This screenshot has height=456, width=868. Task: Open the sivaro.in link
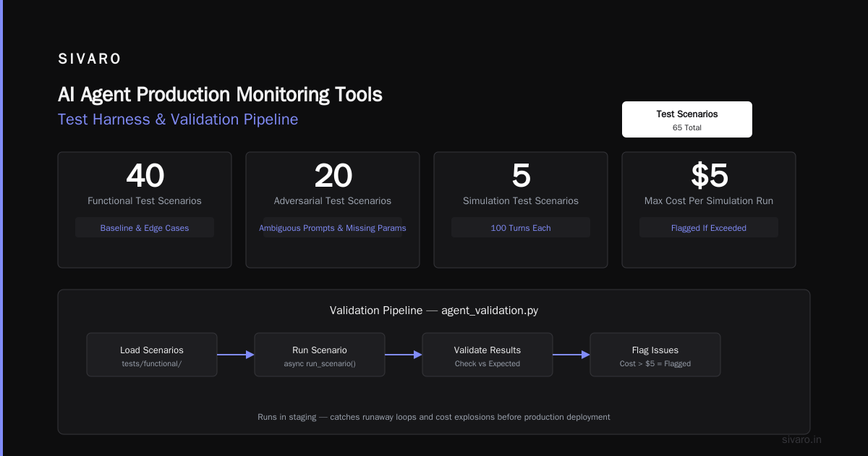pos(802,439)
